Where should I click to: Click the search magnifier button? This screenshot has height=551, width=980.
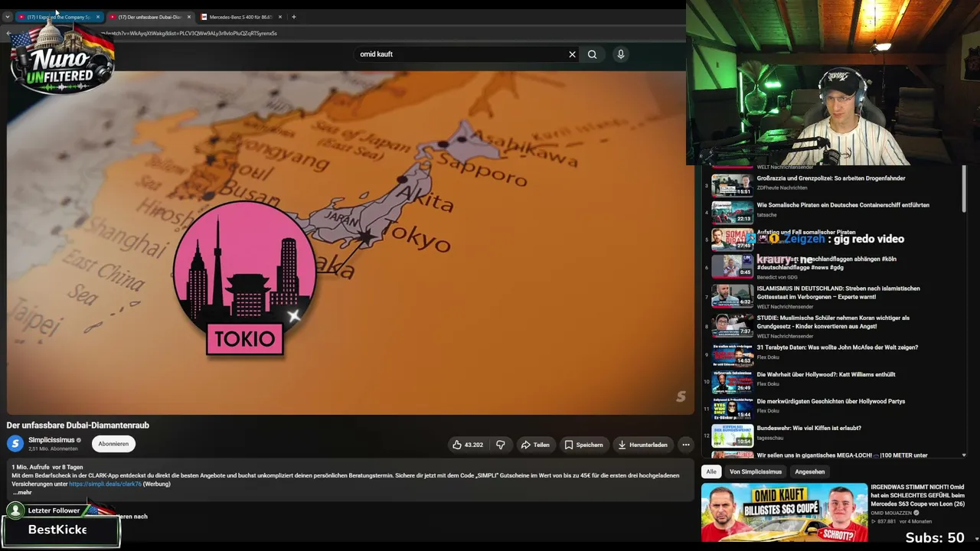point(593,54)
